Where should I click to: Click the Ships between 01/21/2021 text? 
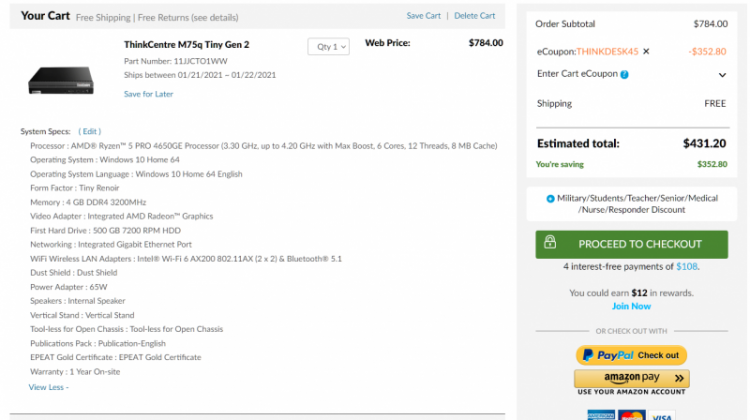[200, 75]
